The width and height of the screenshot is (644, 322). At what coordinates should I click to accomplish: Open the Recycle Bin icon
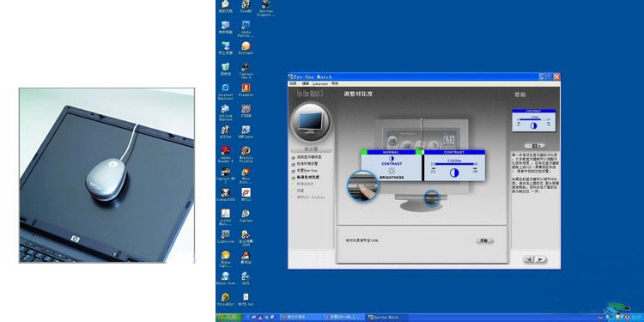226,69
